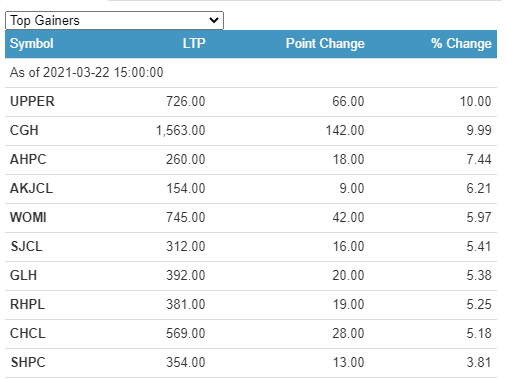Select the SJCL stock symbol
Viewport: 507px width, 379px height.
[x=27, y=246]
